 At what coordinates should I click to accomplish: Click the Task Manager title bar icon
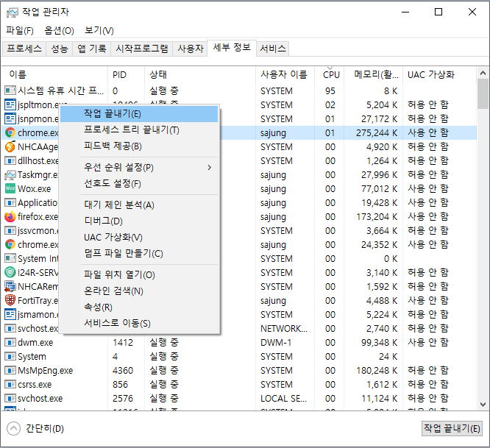click(13, 13)
